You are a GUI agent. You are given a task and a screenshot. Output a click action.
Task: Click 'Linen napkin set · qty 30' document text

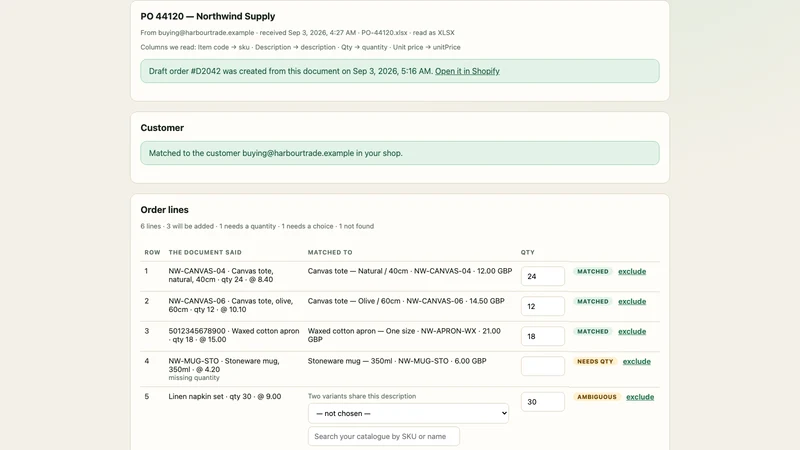224,396
